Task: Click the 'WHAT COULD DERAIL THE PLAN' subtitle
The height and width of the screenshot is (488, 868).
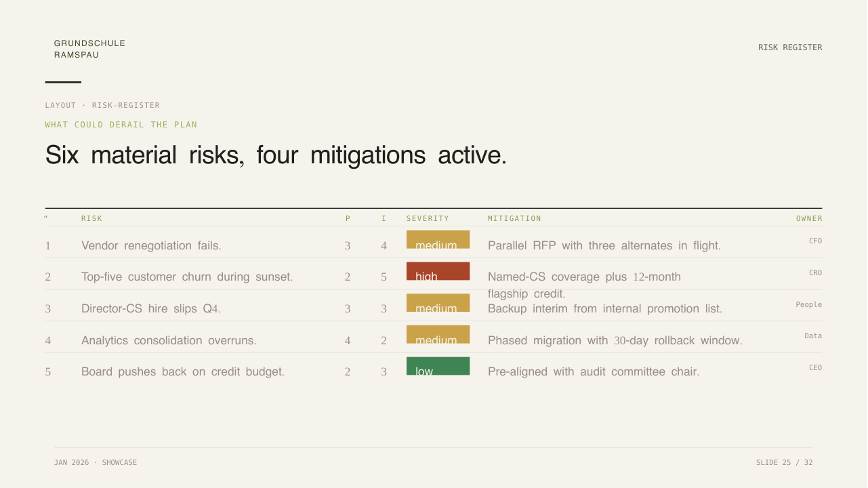Action: click(121, 125)
